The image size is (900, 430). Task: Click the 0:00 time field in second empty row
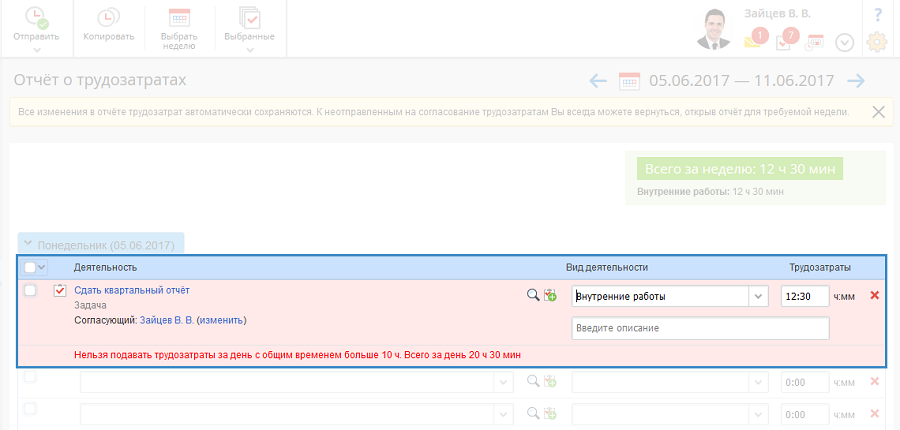pyautogui.click(x=805, y=414)
